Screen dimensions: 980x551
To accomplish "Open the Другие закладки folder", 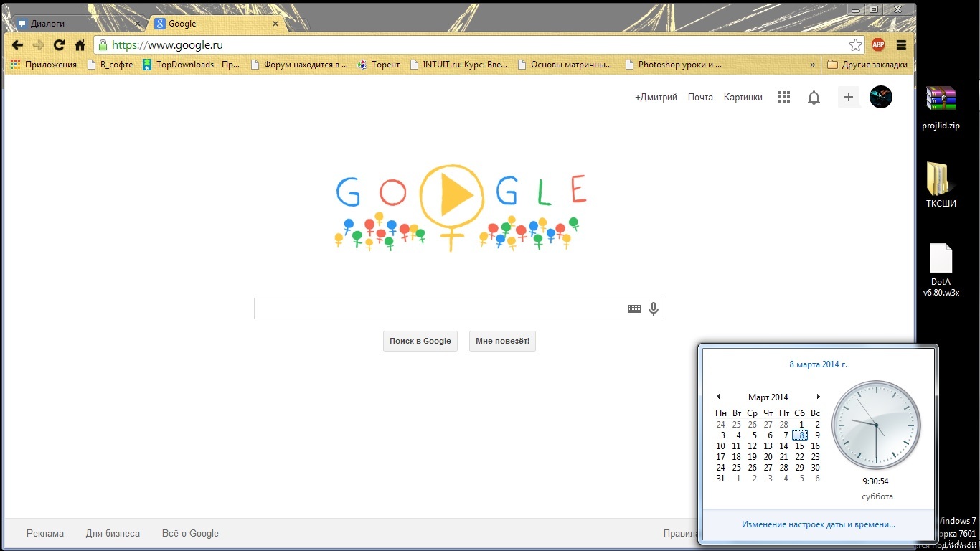I will 867,65.
